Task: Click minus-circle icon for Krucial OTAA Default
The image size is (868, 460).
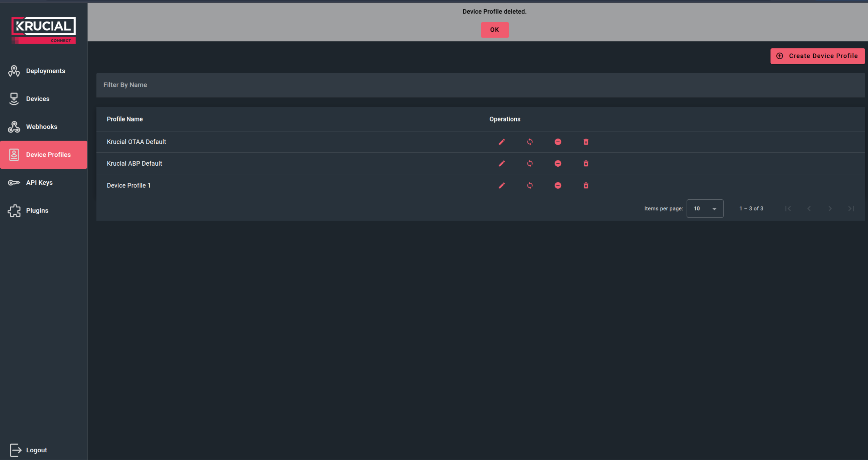Action: coord(558,142)
